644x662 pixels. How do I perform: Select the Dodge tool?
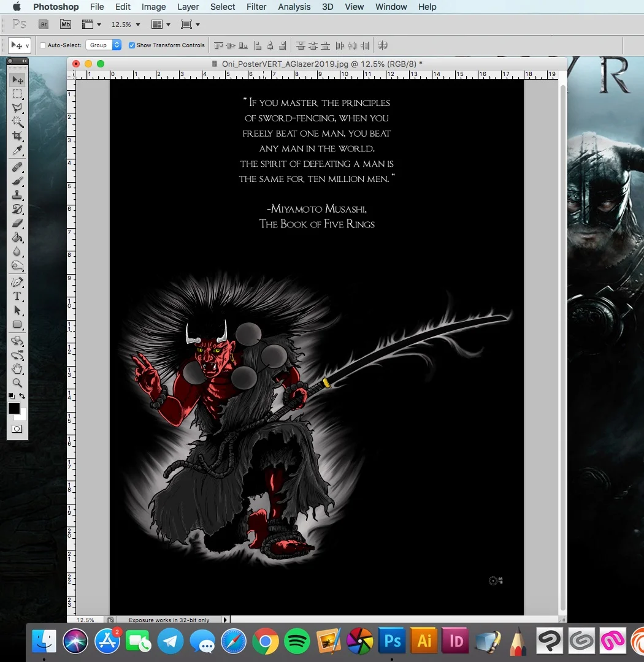17,265
